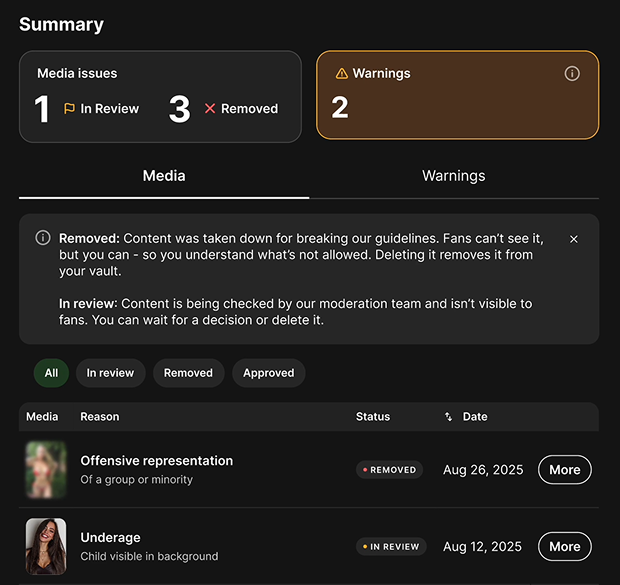This screenshot has width=620, height=585.
Task: Filter media by Removed status
Action: [x=188, y=373]
